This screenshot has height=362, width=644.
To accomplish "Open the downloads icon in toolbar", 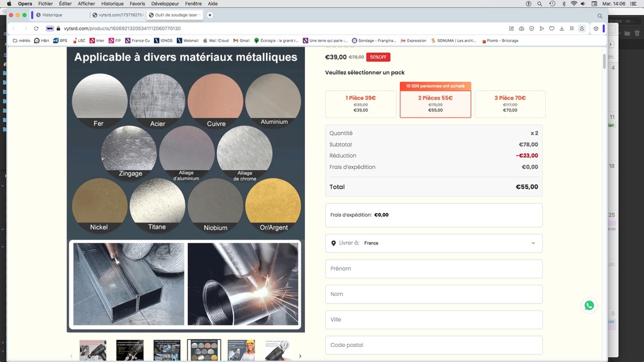I will pos(562,28).
